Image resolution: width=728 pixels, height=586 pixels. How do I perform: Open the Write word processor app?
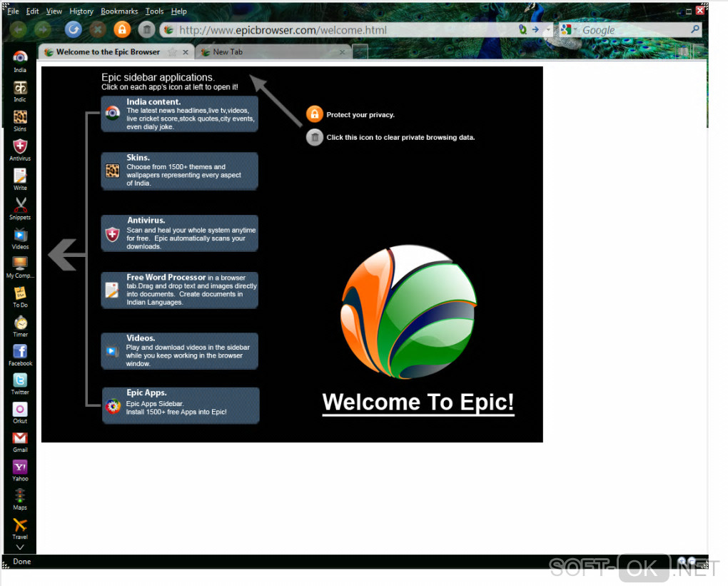pos(20,179)
